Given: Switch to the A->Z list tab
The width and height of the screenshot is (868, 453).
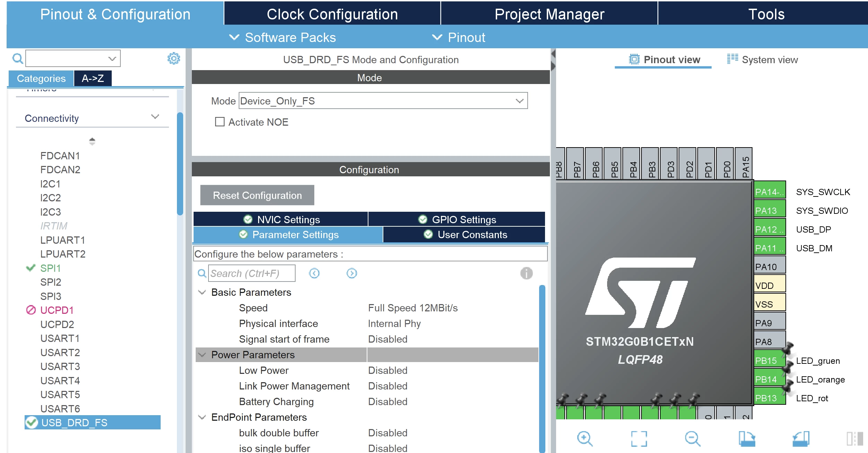Looking at the screenshot, I should (93, 78).
